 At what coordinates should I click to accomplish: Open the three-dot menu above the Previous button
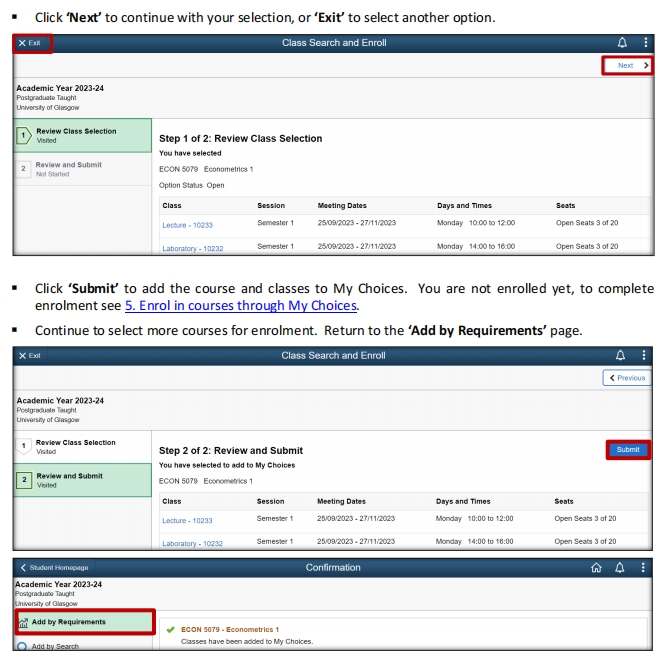point(645,355)
